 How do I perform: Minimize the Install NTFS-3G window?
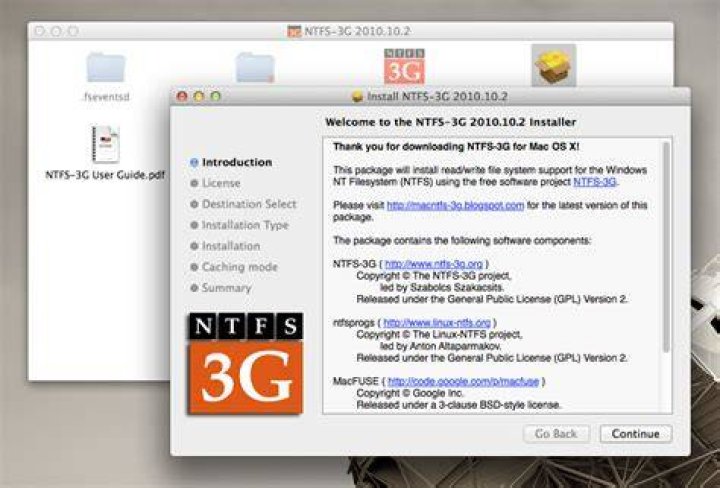pos(199,96)
